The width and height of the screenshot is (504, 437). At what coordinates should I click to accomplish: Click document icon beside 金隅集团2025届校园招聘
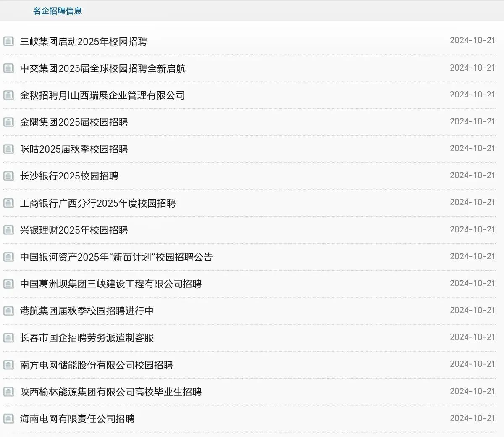coord(9,122)
